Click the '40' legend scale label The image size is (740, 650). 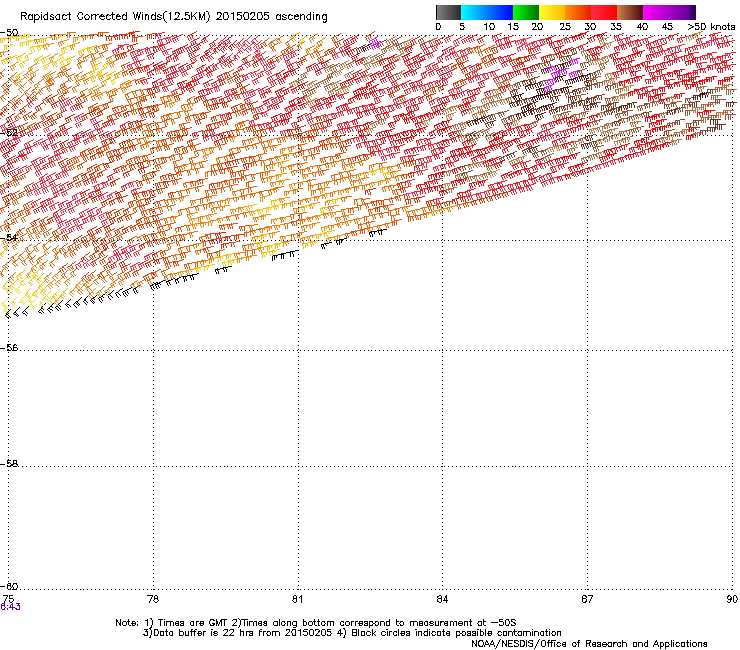pos(642,27)
